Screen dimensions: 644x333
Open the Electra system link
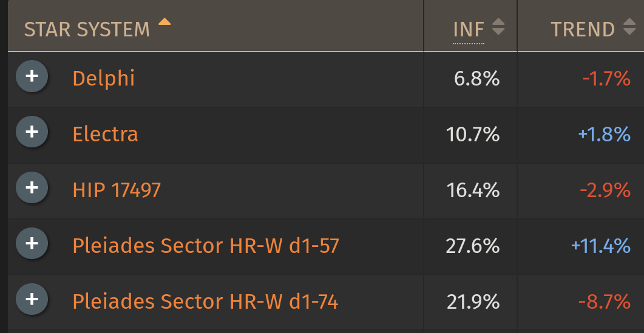(105, 134)
